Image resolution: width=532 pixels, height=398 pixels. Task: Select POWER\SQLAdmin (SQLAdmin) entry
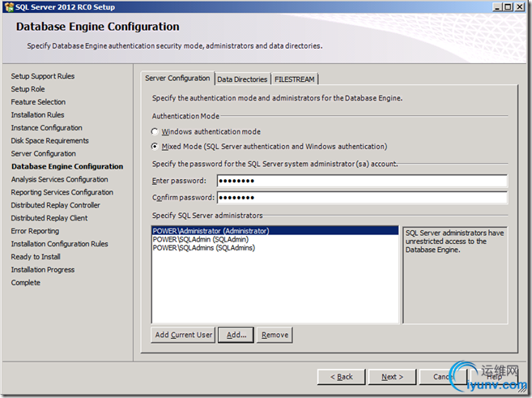275,239
